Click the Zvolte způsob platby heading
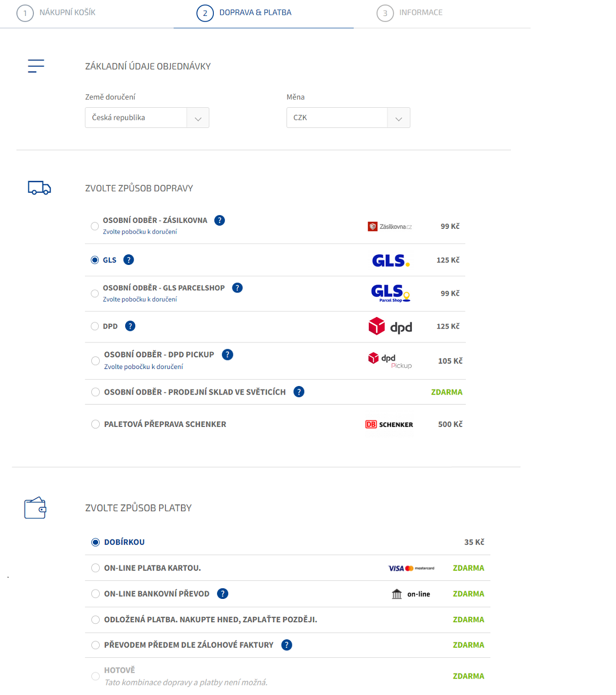The image size is (616, 695). pos(138,508)
